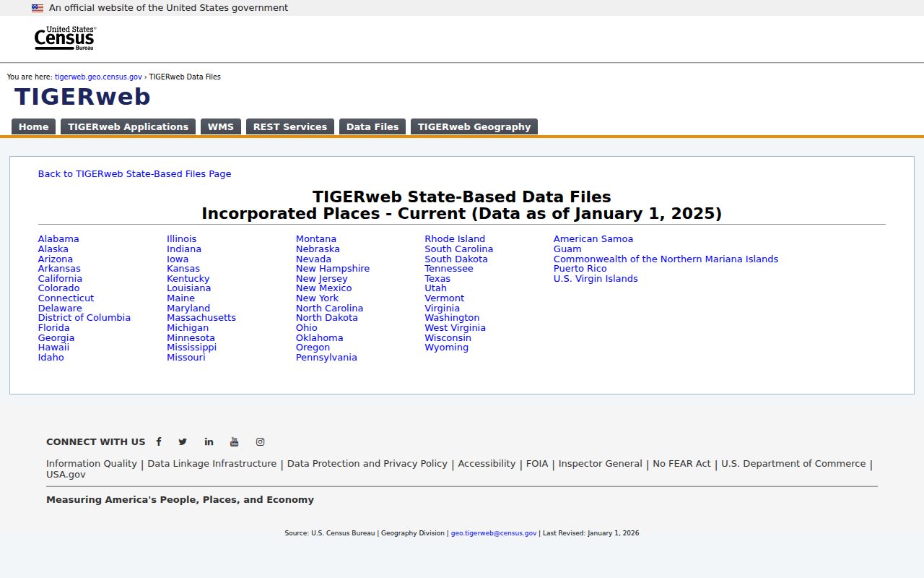924x578 pixels.
Task: Switch to TIGERweb Applications tab
Action: pyautogui.click(x=128, y=126)
